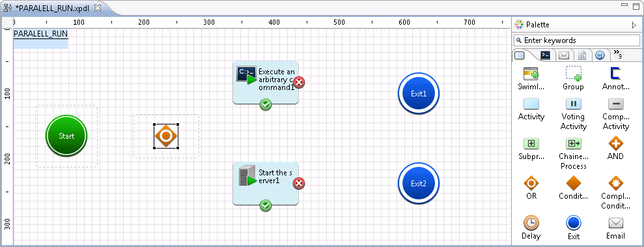This screenshot has height=247, width=644.
Task: Open the blue CI palette tab
Action: (600, 55)
